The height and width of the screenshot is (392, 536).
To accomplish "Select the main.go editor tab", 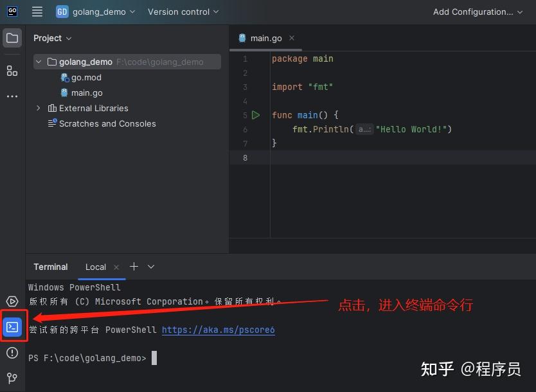I will [x=264, y=38].
